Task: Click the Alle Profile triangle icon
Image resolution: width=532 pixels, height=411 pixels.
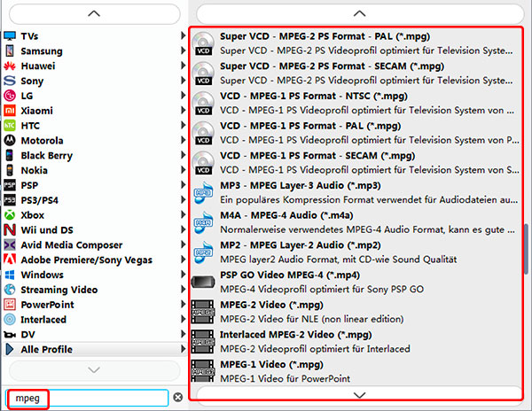Action: tap(10, 349)
